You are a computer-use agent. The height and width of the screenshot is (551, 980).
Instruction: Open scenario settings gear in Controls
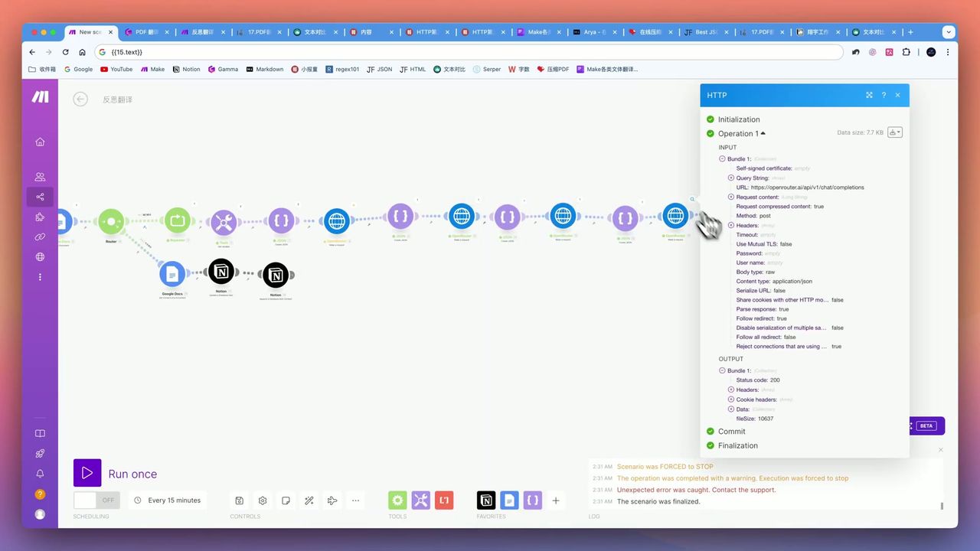click(263, 500)
